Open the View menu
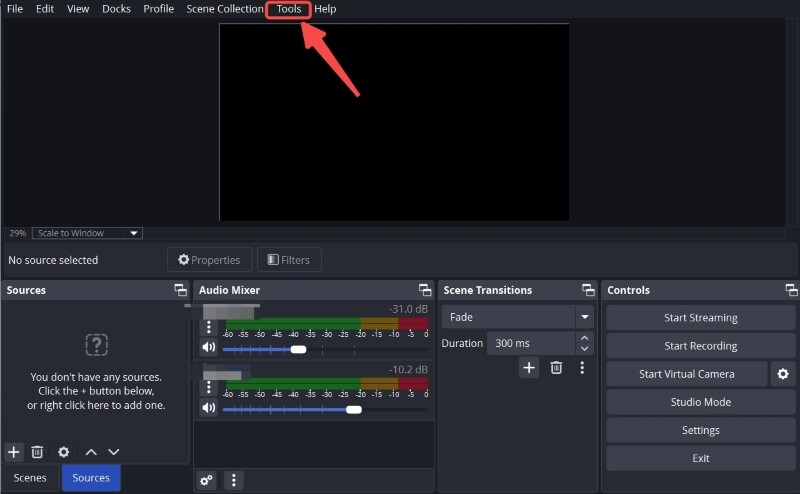 click(x=78, y=9)
